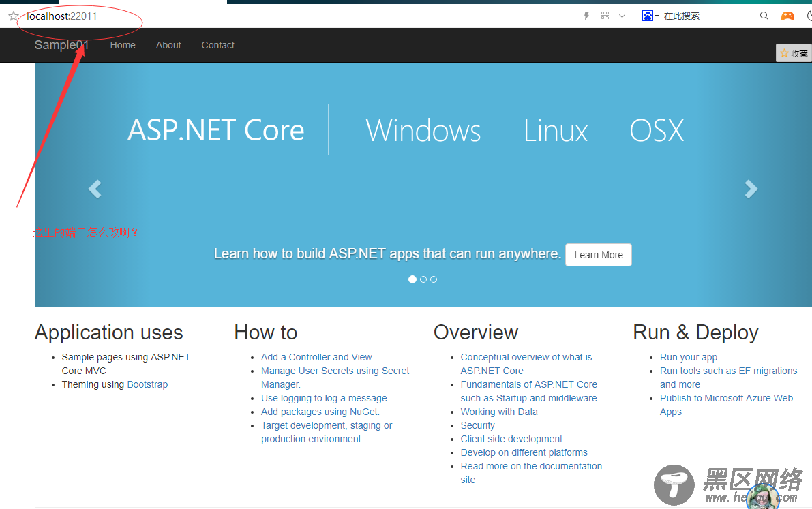
Task: Open Working with Data link
Action: [499, 412]
